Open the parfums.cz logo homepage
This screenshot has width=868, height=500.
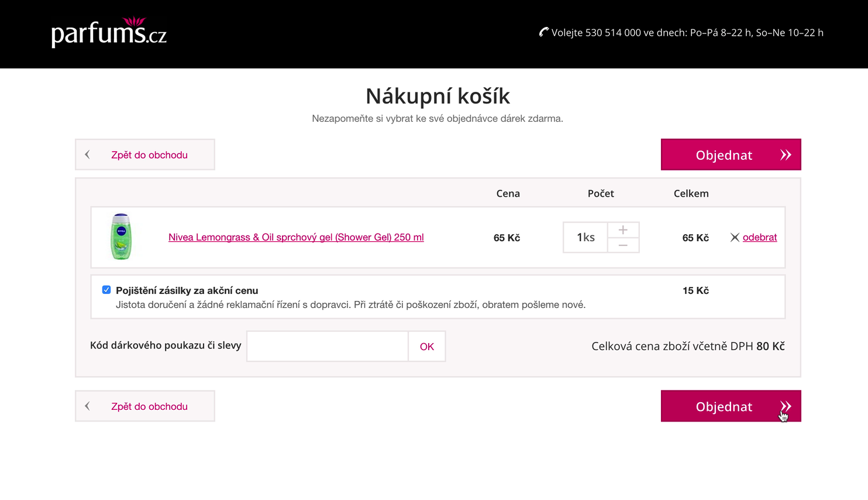click(x=109, y=32)
